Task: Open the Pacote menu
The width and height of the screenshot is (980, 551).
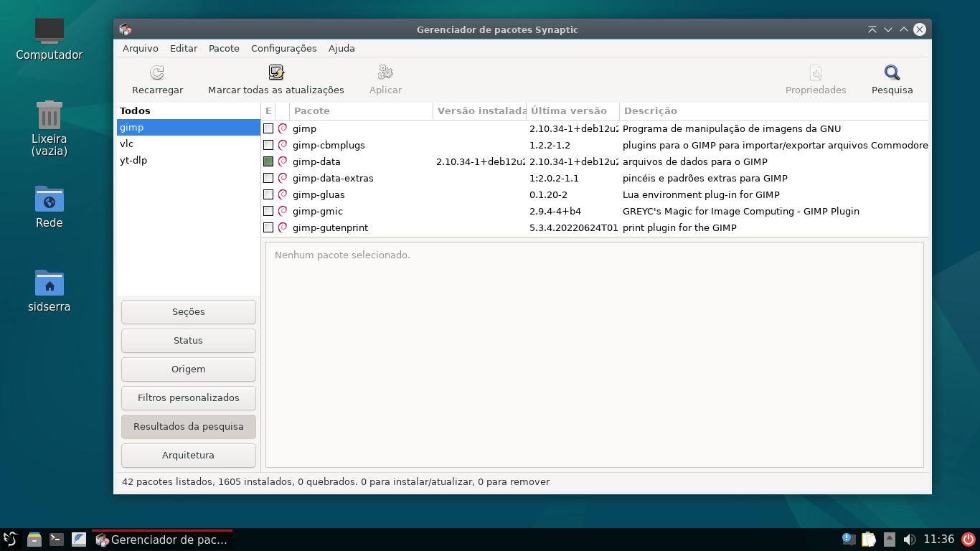Action: tap(224, 48)
